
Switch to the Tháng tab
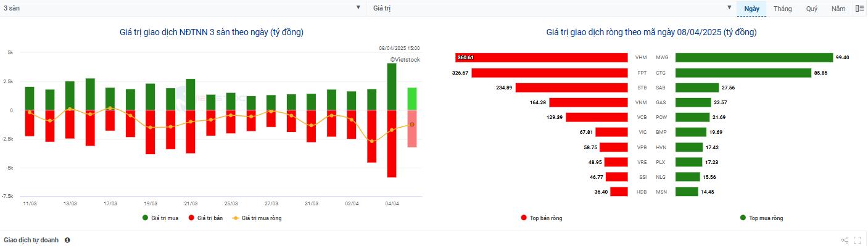782,9
